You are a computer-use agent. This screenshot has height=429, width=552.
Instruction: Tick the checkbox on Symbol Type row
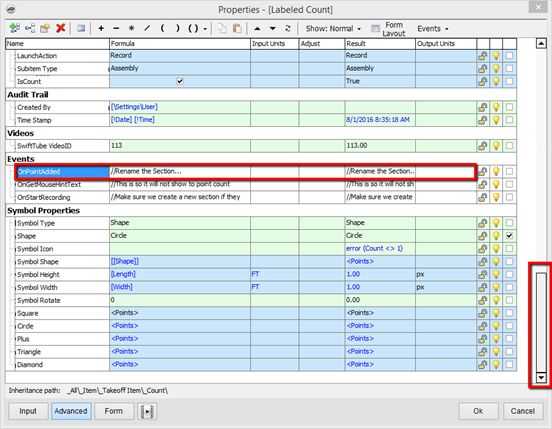(x=509, y=223)
